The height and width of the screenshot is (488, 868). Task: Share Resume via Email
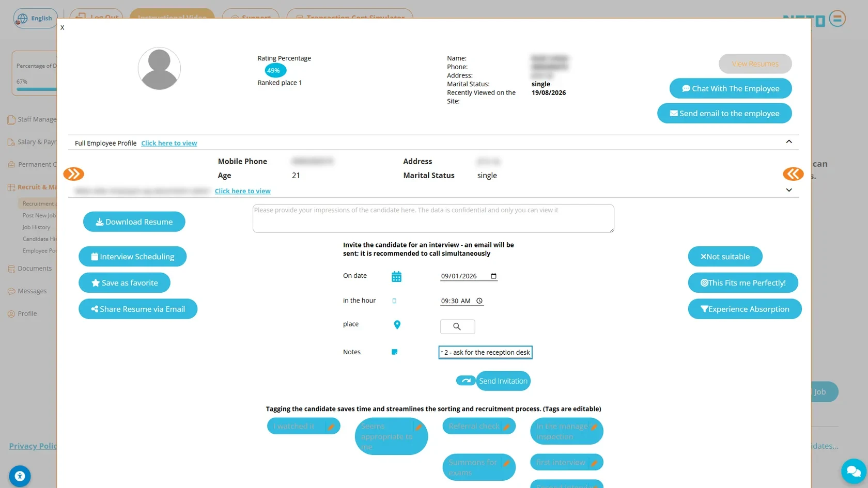[138, 309]
